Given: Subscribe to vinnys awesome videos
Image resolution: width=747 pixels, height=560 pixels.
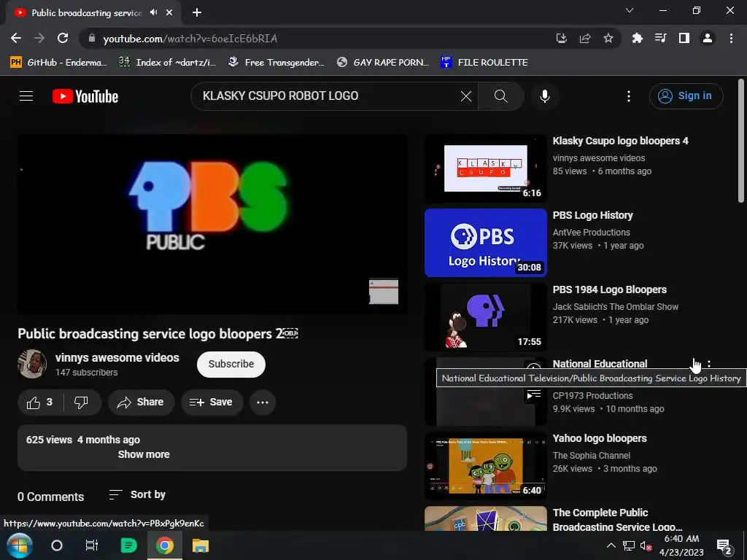Looking at the screenshot, I should 231,365.
